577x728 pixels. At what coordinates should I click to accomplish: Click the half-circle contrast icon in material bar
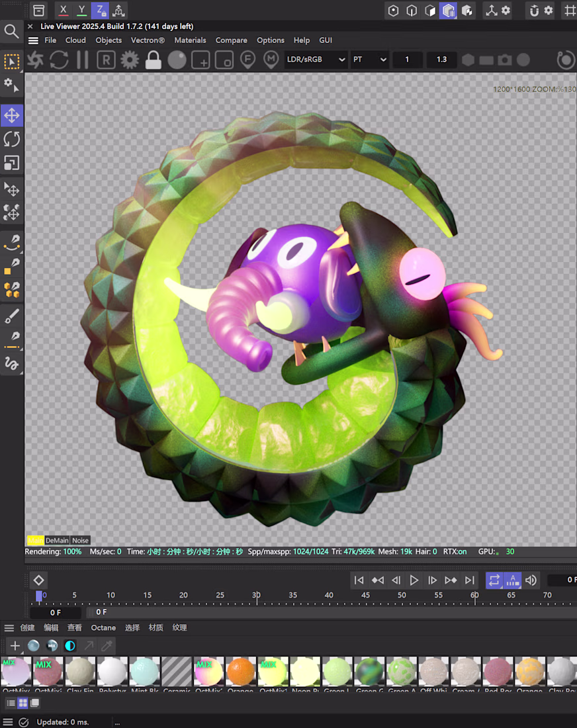[x=70, y=645]
